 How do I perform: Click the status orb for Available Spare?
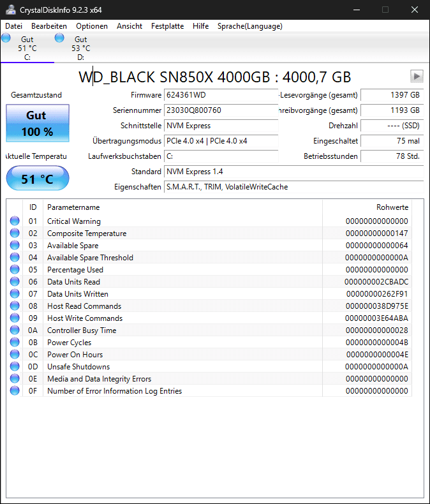click(x=15, y=245)
